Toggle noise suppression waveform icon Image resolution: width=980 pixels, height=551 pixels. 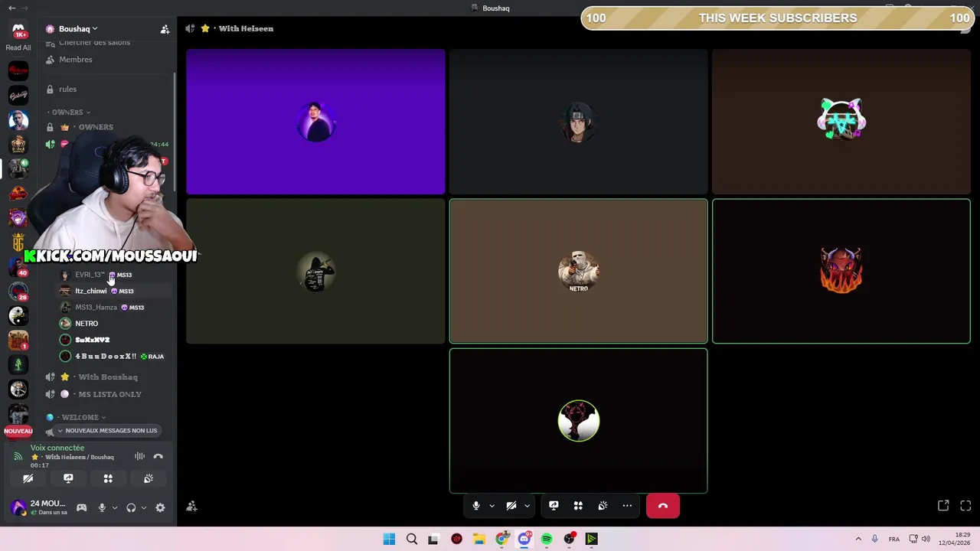click(139, 457)
